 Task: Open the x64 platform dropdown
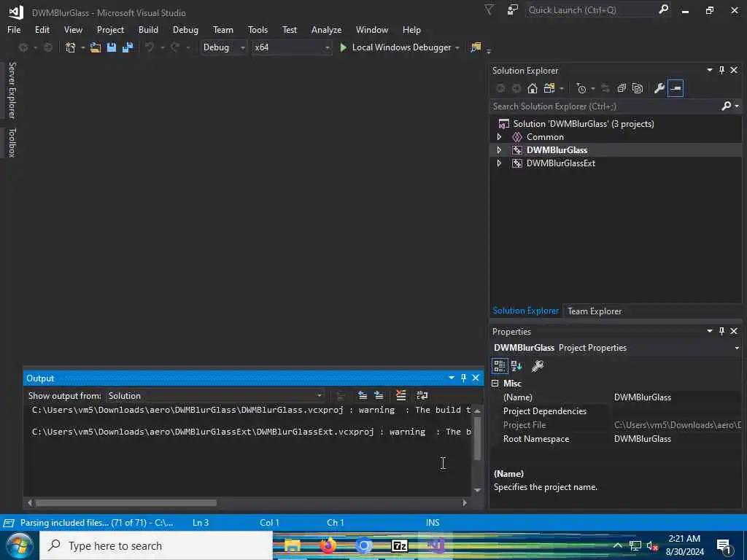[292, 47]
